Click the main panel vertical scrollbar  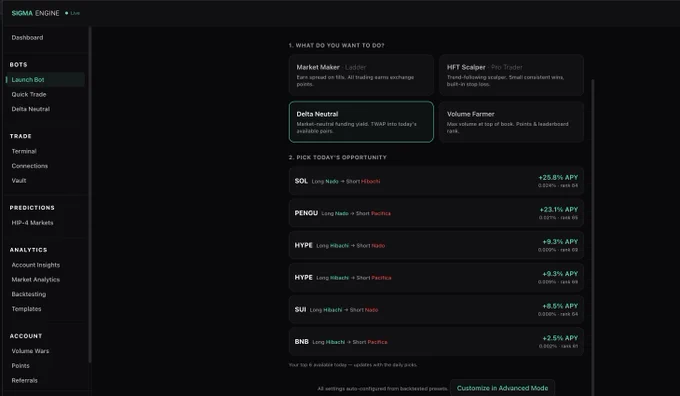(x=592, y=238)
